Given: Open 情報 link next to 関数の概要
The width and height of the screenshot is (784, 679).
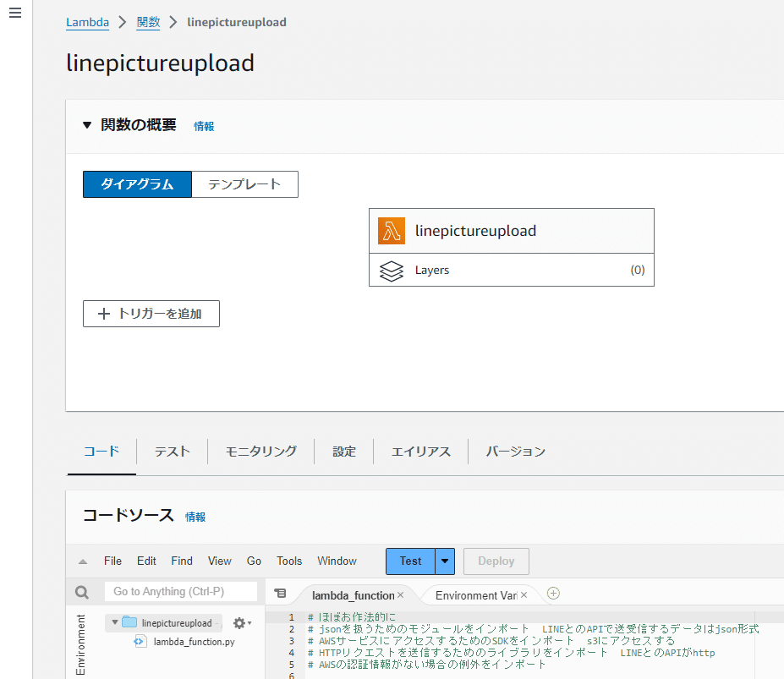Looking at the screenshot, I should [x=204, y=126].
